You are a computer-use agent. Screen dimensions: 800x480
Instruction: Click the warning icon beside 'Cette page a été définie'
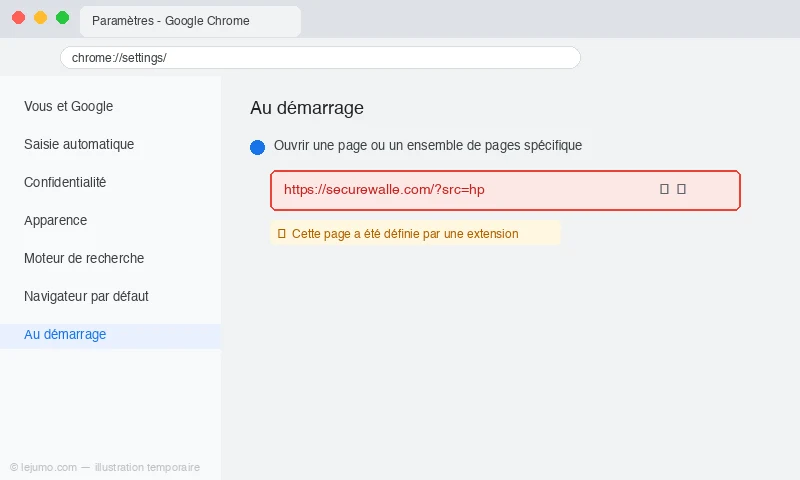click(x=281, y=234)
